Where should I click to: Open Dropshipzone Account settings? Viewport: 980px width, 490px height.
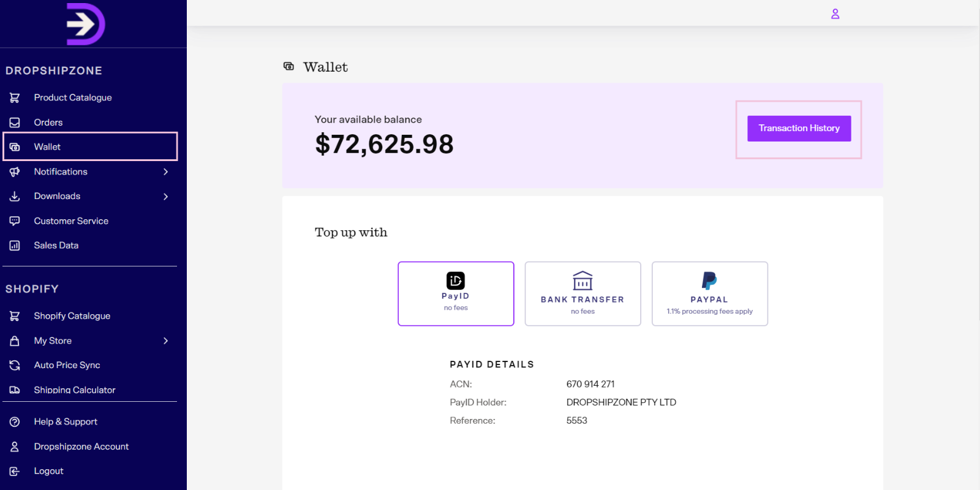81,447
